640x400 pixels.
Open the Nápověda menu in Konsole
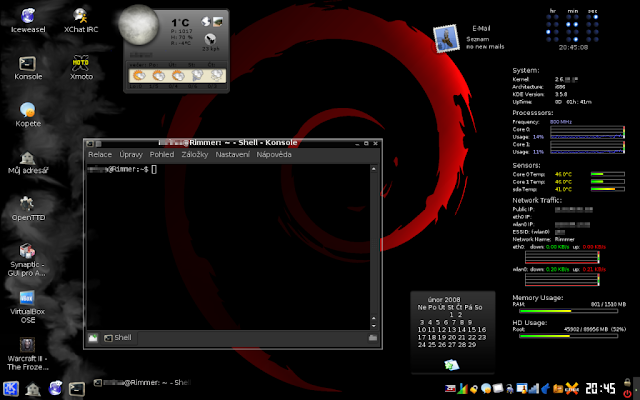click(x=274, y=155)
